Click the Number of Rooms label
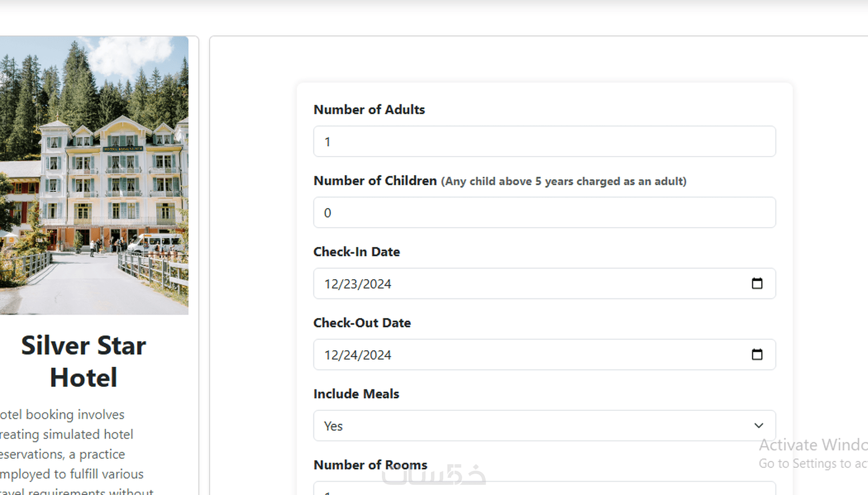 pyautogui.click(x=370, y=465)
